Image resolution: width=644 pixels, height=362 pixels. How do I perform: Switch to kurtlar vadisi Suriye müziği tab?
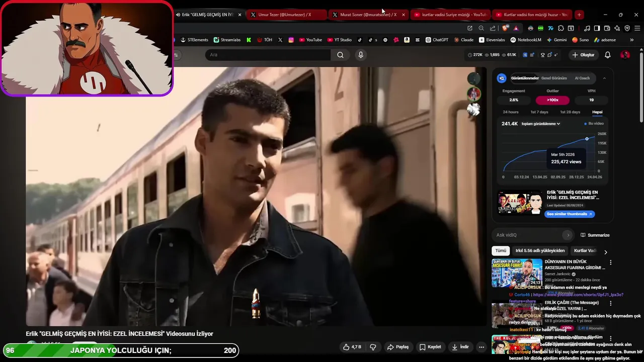click(450, 15)
